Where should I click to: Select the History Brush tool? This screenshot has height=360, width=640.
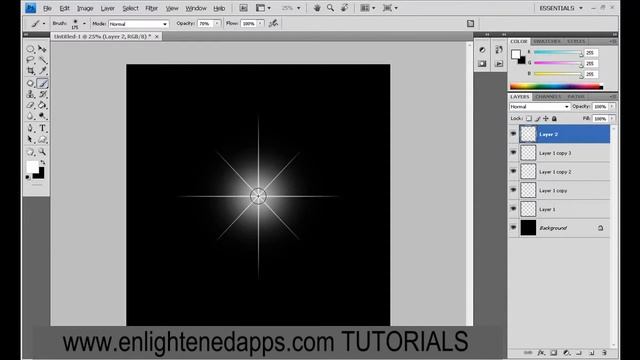tap(42, 94)
